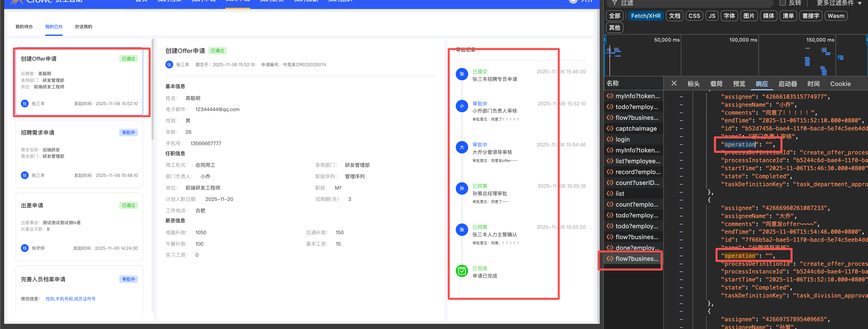The width and height of the screenshot is (868, 329).
Task: Close the request details panel with X
Action: pos(674,83)
